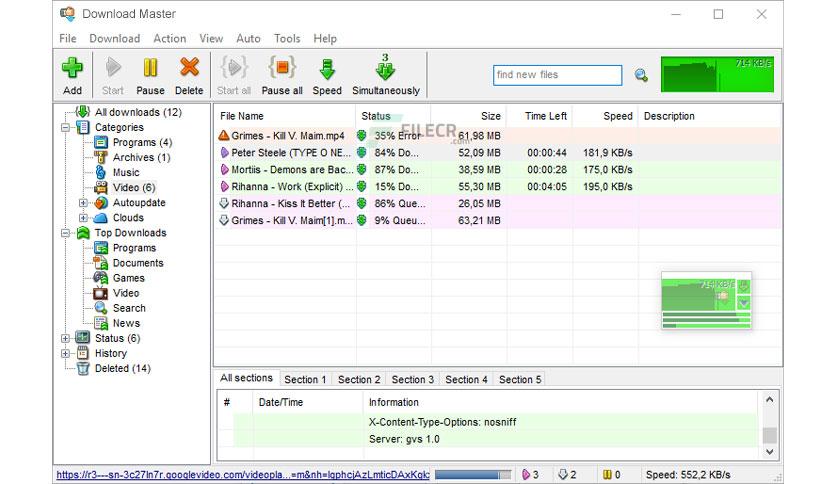The width and height of the screenshot is (836, 484).
Task: Open the Action menu
Action: coord(170,38)
